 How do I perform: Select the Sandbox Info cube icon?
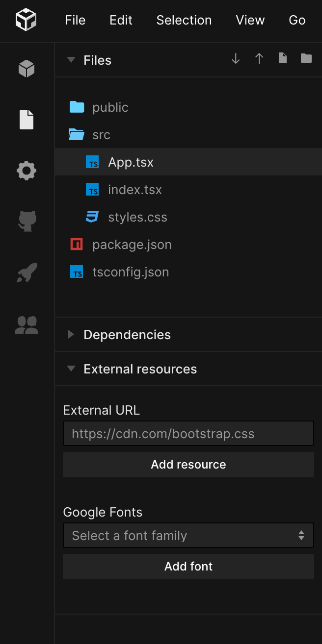tap(26, 69)
